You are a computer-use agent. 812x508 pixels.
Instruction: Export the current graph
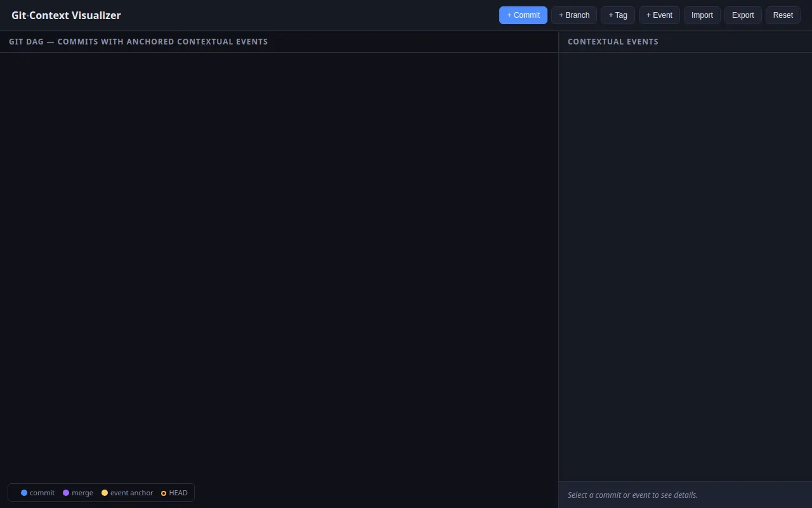coord(743,15)
